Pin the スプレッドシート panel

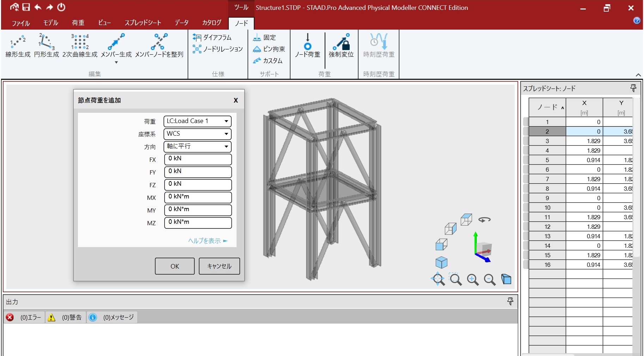(633, 88)
